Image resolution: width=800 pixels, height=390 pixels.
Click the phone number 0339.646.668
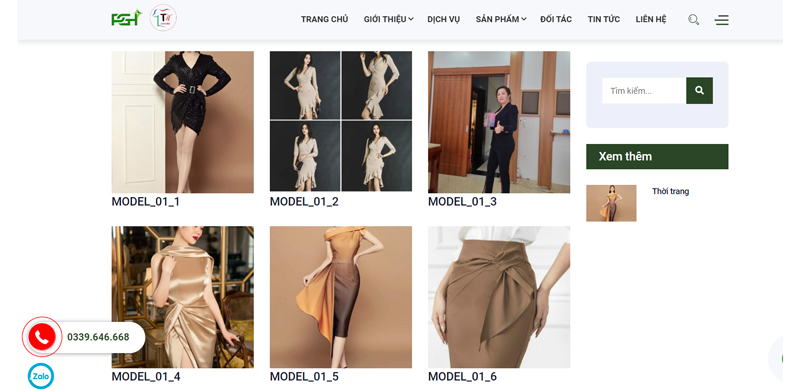[x=98, y=337]
